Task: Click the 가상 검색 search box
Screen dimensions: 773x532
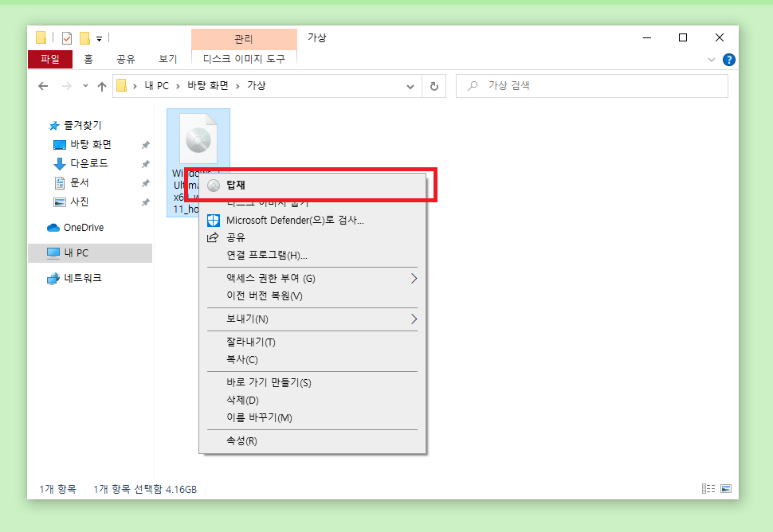Action: (591, 86)
